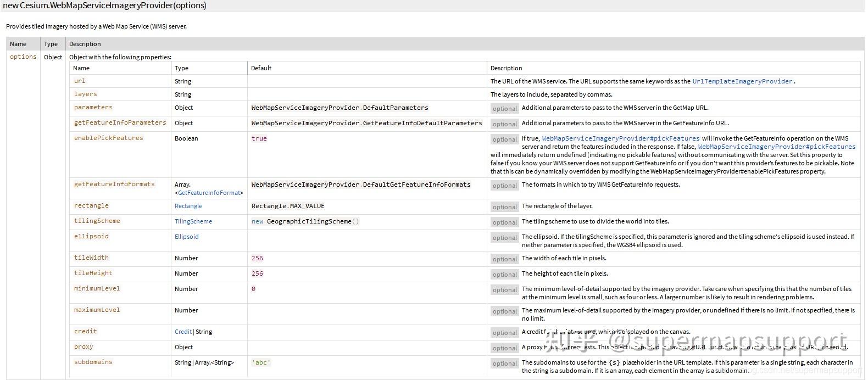The image size is (868, 380).
Task: Click the Credit type link
Action: click(183, 332)
